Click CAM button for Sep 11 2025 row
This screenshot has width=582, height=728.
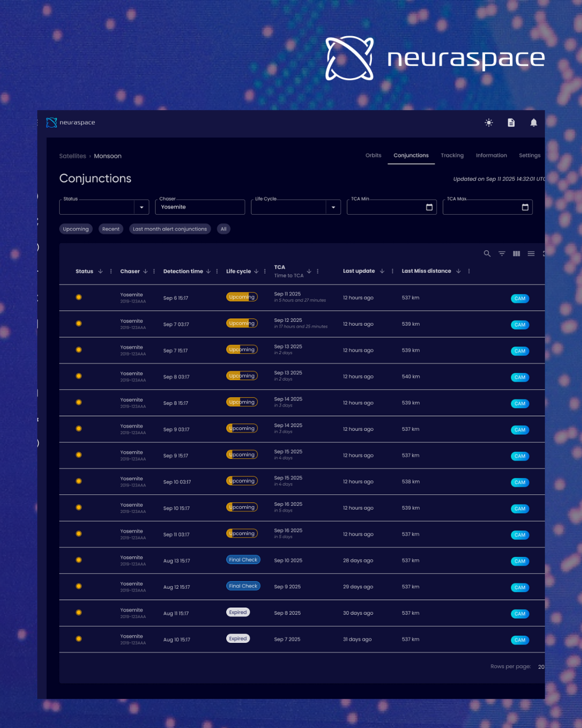click(519, 298)
